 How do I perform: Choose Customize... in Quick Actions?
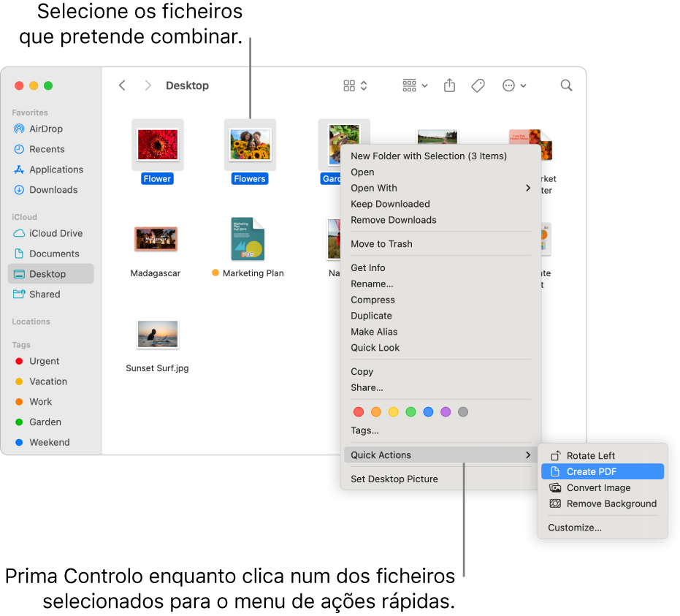pos(603,528)
